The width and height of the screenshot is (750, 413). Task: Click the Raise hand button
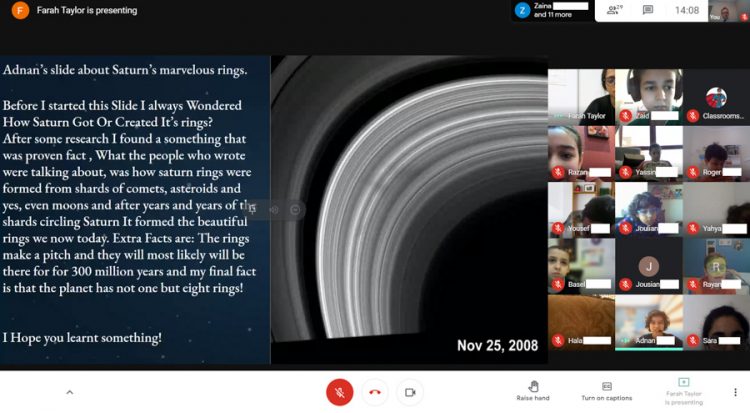pyautogui.click(x=533, y=390)
